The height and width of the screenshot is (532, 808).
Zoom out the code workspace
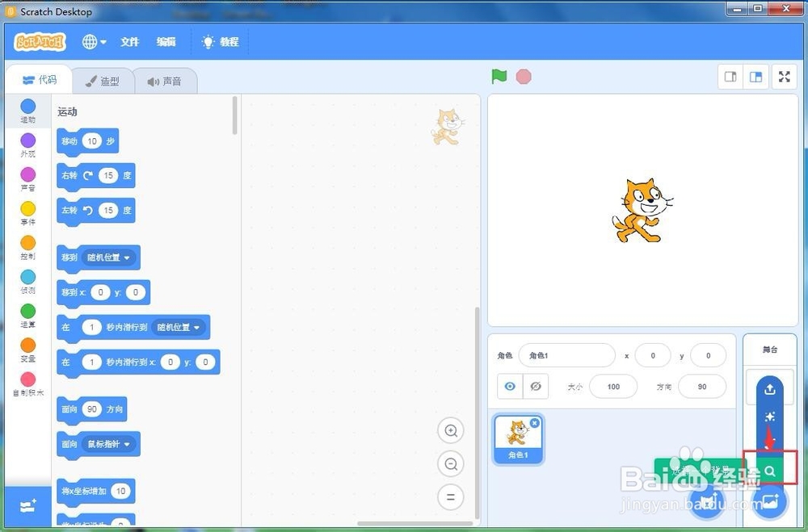pos(451,464)
